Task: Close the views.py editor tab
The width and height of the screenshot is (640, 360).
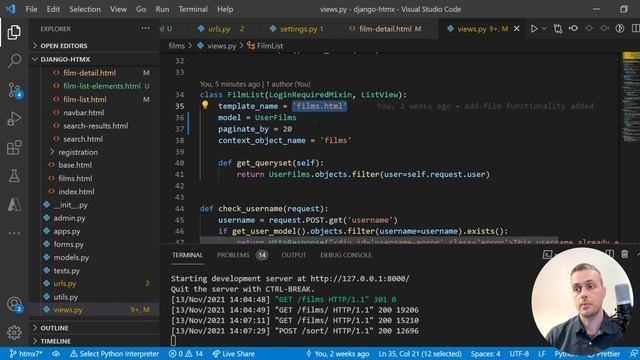Action: pyautogui.click(x=516, y=29)
